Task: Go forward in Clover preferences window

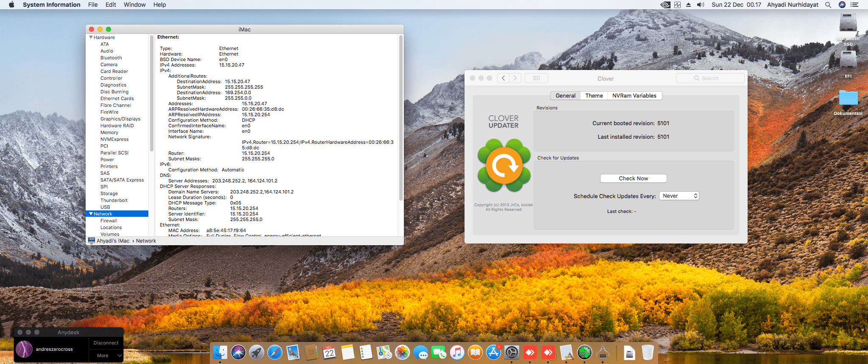Action: point(515,78)
